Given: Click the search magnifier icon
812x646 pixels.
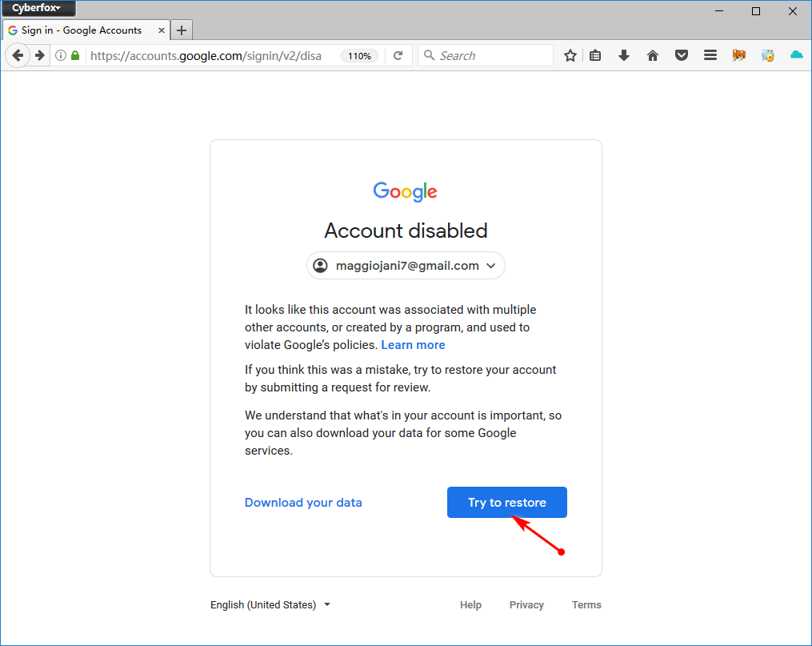Looking at the screenshot, I should pos(430,55).
